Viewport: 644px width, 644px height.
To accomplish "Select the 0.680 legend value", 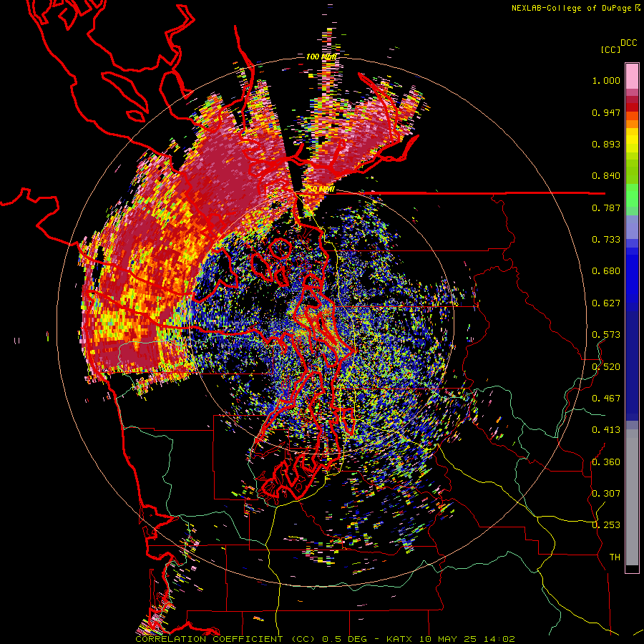I will tap(606, 271).
